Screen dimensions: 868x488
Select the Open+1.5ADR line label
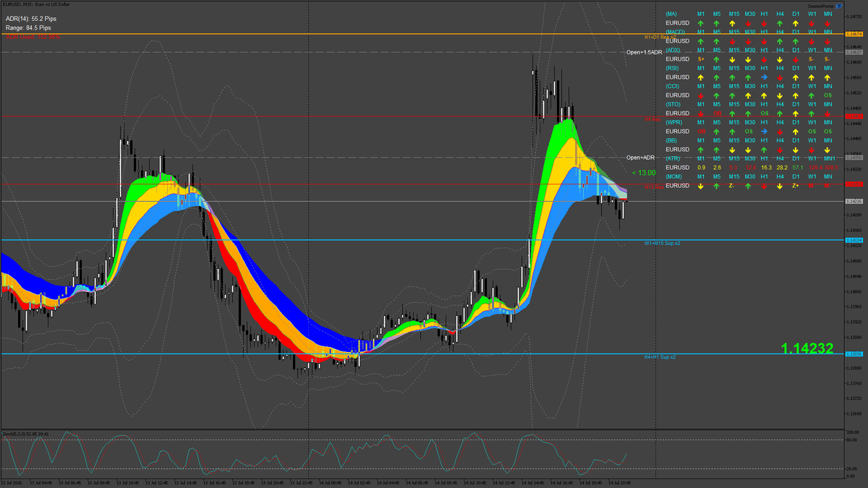[644, 52]
